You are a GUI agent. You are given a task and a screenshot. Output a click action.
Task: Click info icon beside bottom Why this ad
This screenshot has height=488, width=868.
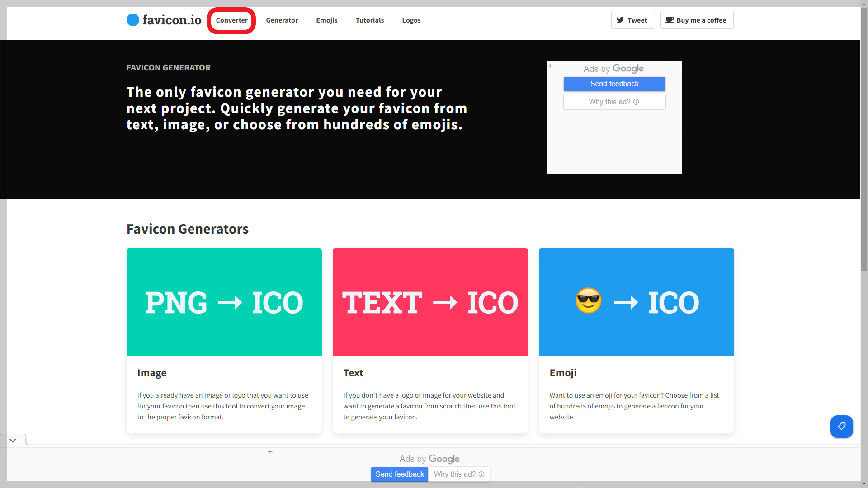[481, 474]
